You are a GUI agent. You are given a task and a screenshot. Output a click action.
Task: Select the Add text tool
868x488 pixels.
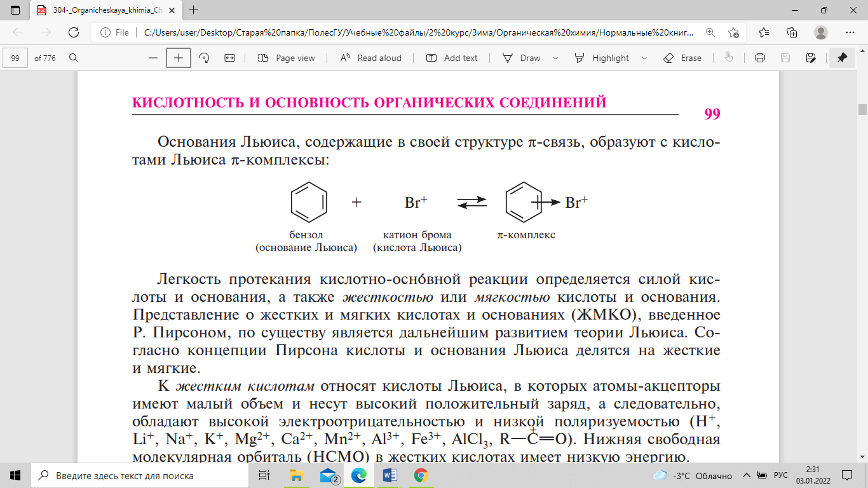(x=452, y=58)
